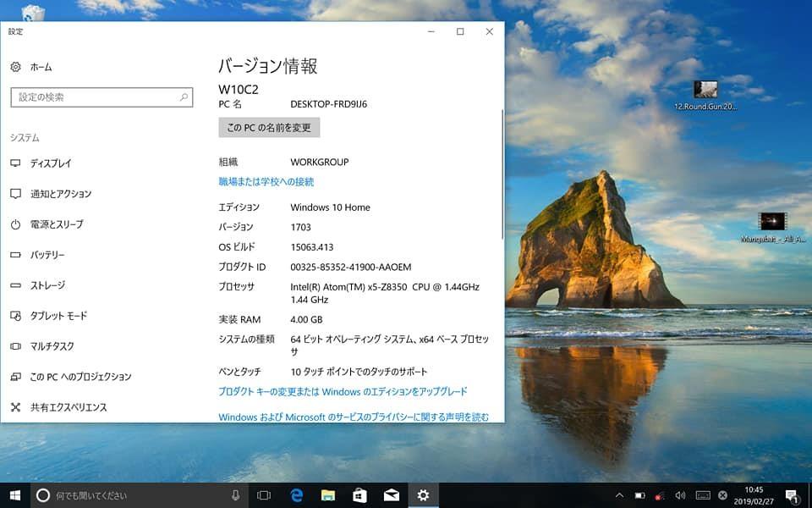Open the ホーム settings home
The width and height of the screenshot is (812, 508).
(31, 67)
